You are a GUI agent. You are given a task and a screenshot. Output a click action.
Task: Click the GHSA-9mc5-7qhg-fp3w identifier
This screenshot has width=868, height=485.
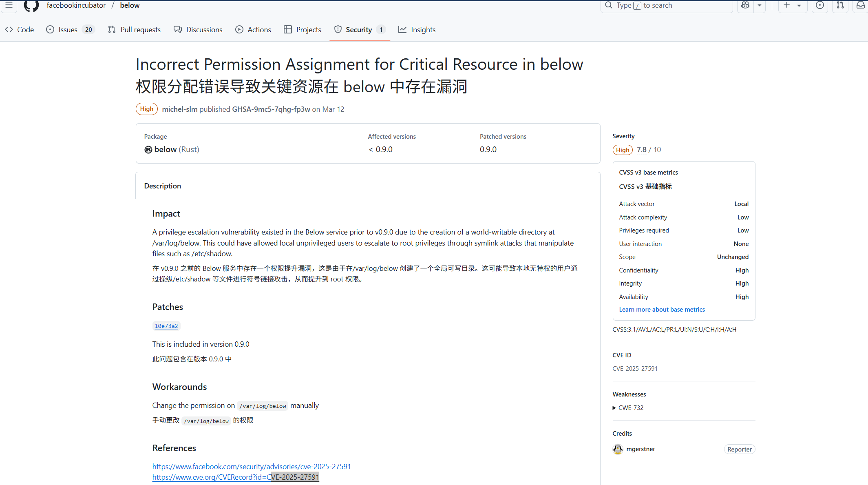[271, 109]
